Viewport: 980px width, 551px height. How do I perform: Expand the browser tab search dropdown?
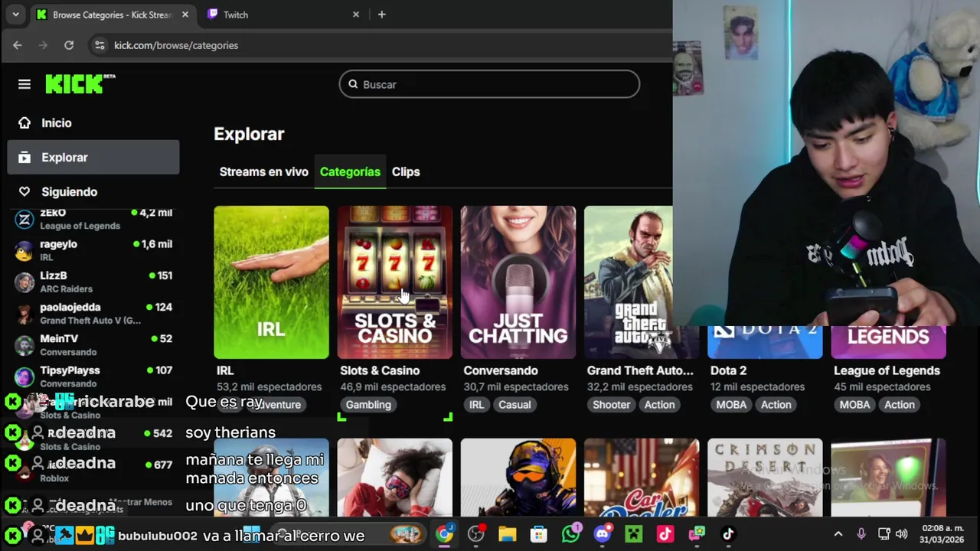pos(15,15)
